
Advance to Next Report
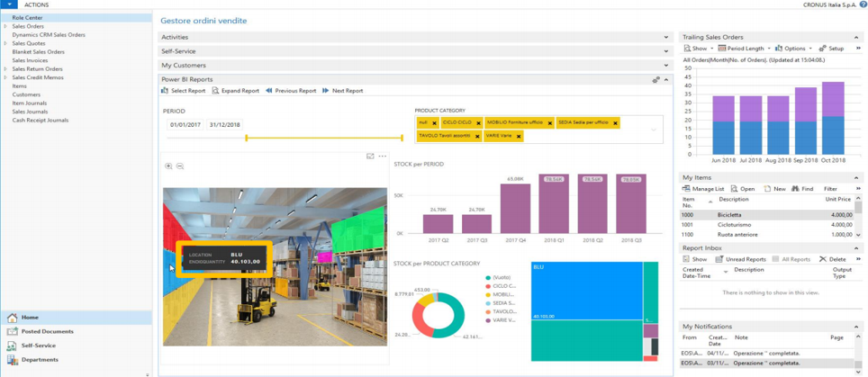pyautogui.click(x=342, y=91)
